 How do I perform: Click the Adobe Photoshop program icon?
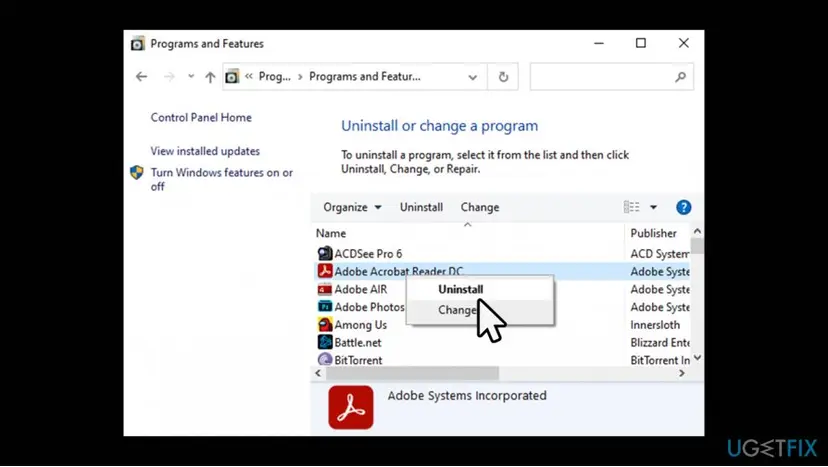tap(325, 306)
